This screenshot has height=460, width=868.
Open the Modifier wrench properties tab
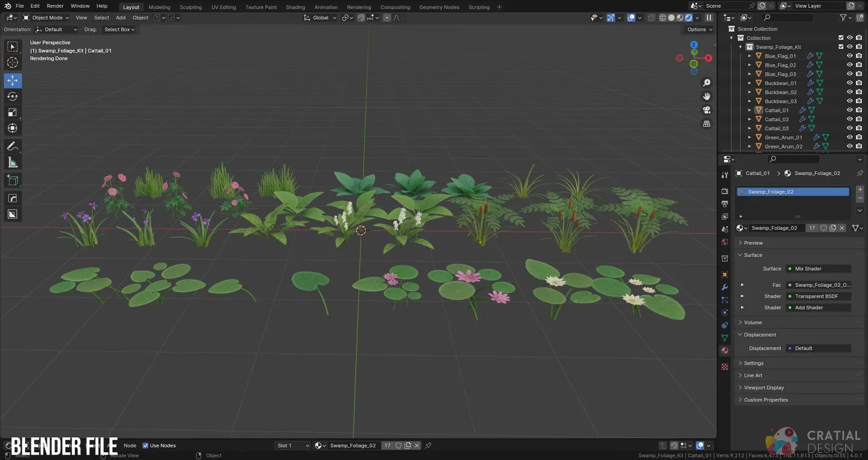coord(725,287)
